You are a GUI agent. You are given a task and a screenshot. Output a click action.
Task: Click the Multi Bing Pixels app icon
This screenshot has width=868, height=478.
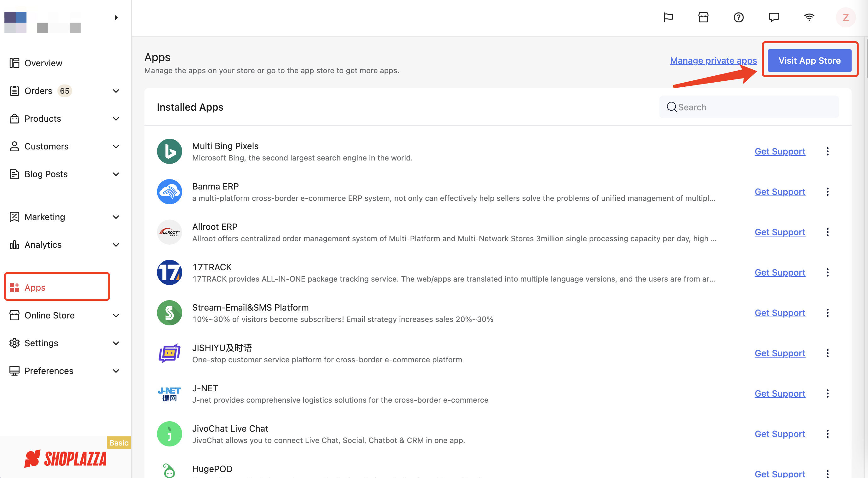point(170,151)
